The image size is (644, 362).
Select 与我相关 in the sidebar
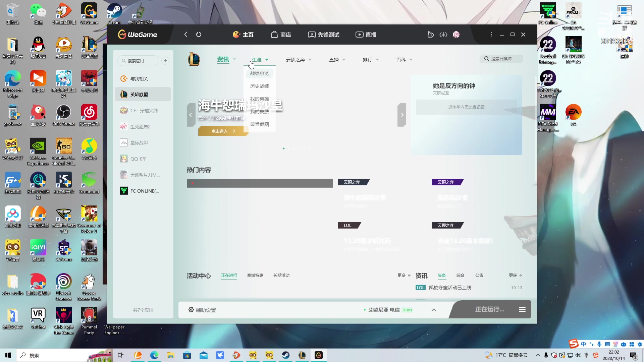[x=143, y=78]
